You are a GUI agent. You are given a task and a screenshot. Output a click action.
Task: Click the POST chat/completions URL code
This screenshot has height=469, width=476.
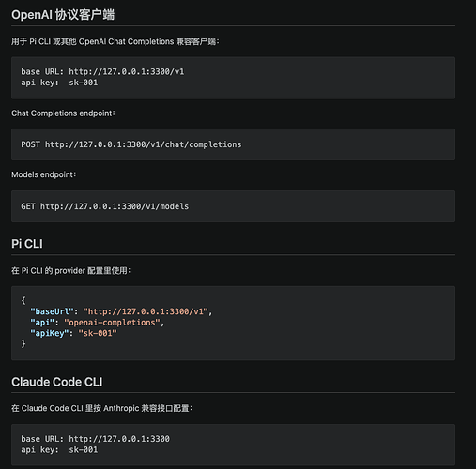pos(131,144)
